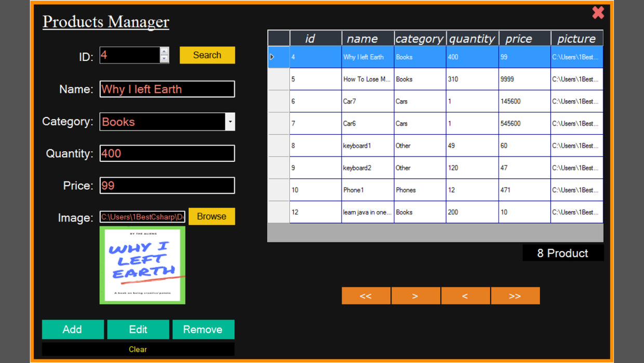The image size is (644, 363).
Task: Sort products by the price column header
Action: tap(523, 38)
